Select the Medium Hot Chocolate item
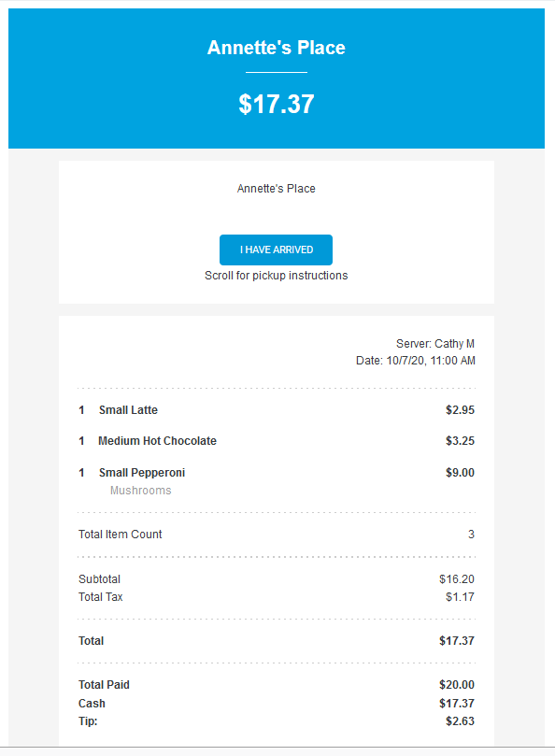This screenshot has height=756, width=555. 155,440
